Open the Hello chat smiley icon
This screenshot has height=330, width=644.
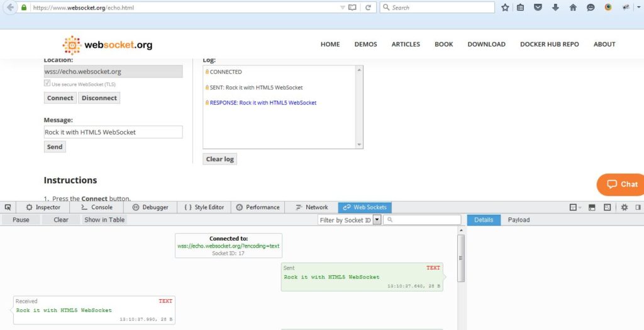[x=591, y=8]
